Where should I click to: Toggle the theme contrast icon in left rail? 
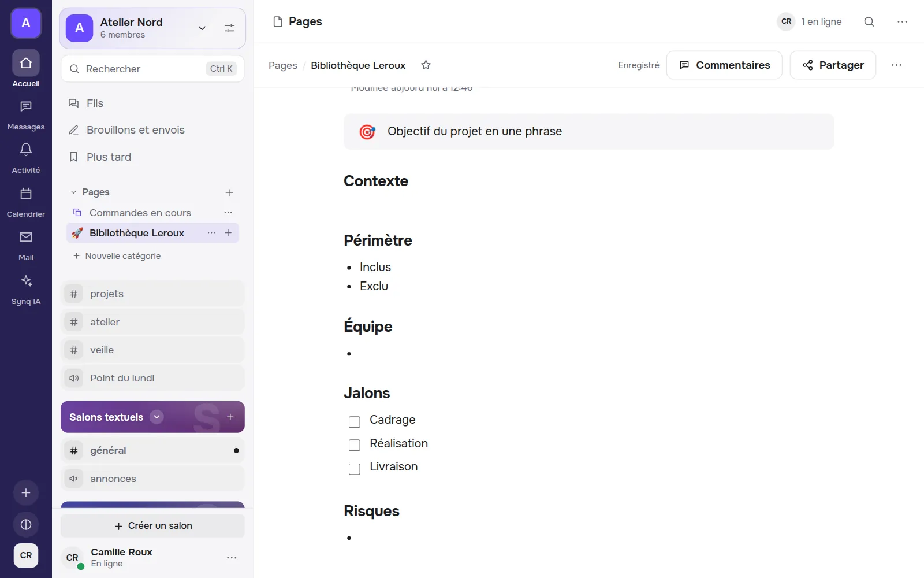pos(26,525)
